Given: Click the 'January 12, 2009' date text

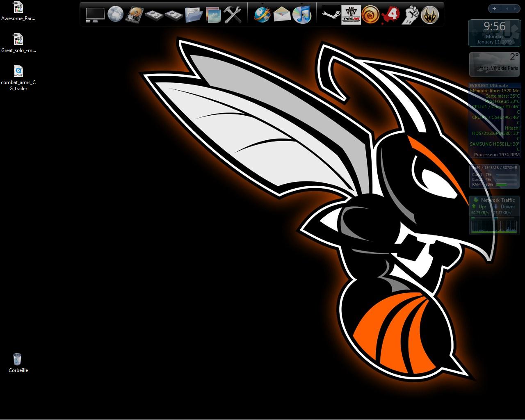Looking at the screenshot, I should coord(494,42).
